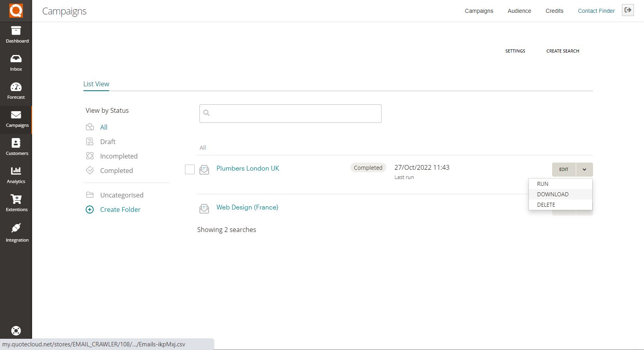Click the View by Status heading
Screen dimensions: 644x350
click(107, 110)
